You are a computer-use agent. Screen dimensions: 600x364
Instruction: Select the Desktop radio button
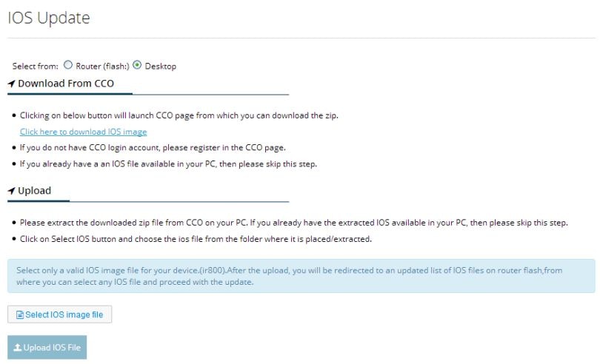point(137,65)
